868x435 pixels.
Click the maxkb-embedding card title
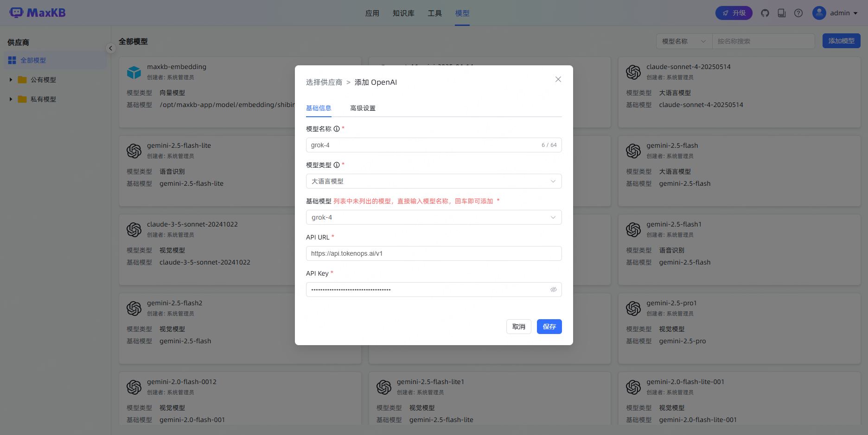[x=177, y=67]
